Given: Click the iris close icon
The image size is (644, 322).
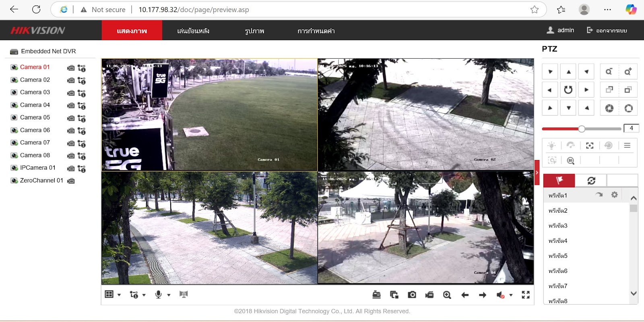Looking at the screenshot, I should [609, 108].
